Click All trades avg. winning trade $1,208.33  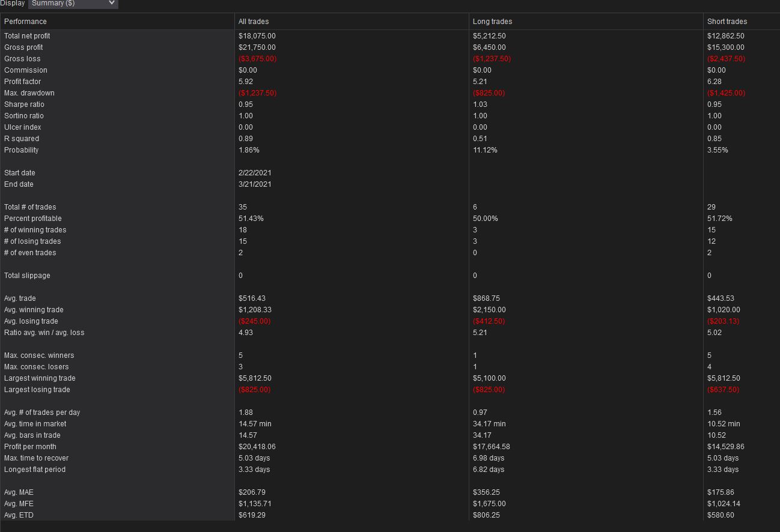click(x=255, y=310)
